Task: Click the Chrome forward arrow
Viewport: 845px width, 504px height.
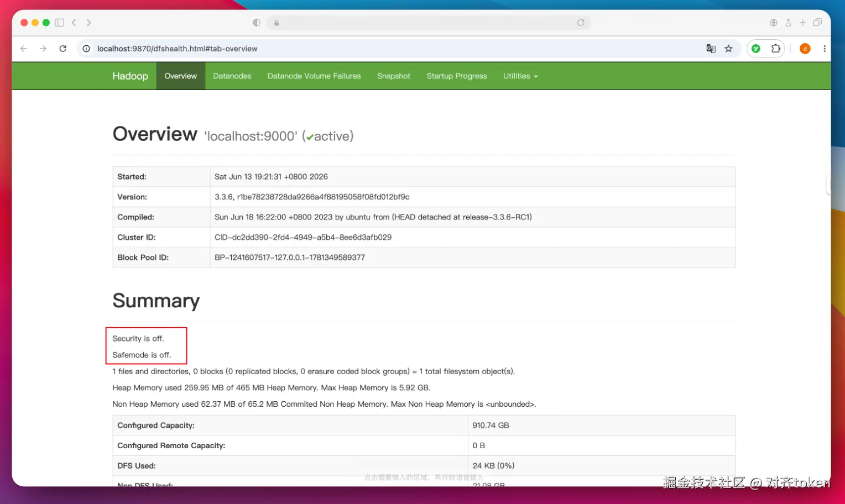Action: [x=43, y=49]
